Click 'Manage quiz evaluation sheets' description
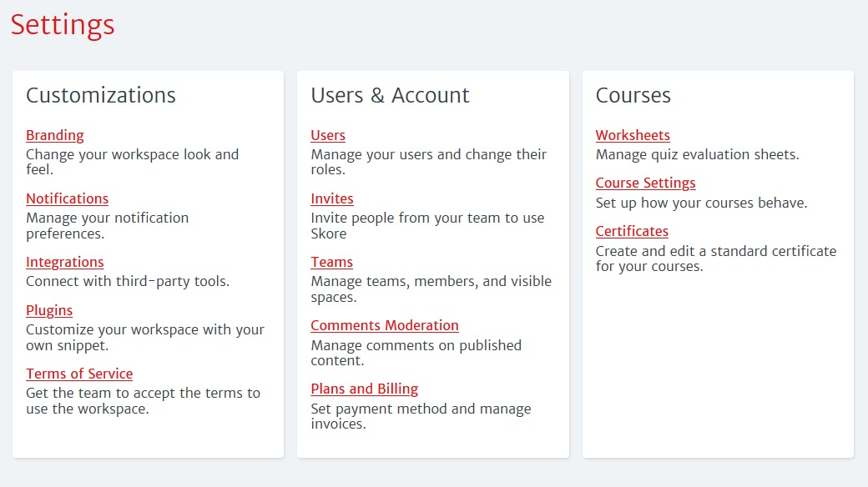 (698, 154)
